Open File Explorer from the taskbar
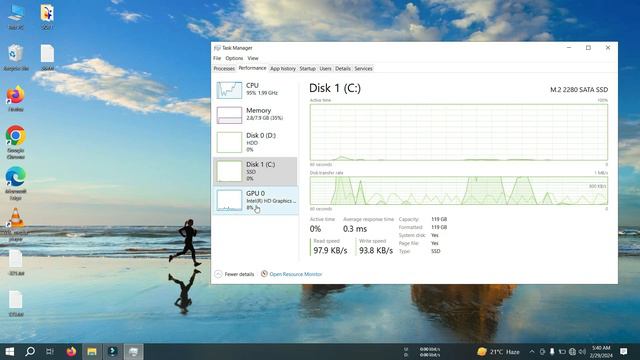The image size is (640, 360). pos(92,351)
